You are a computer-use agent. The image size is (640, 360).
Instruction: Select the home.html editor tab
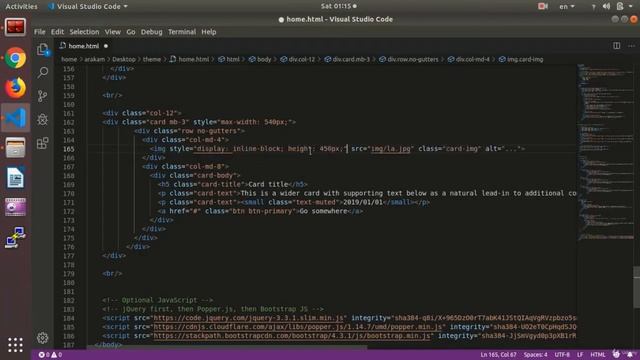(84, 46)
